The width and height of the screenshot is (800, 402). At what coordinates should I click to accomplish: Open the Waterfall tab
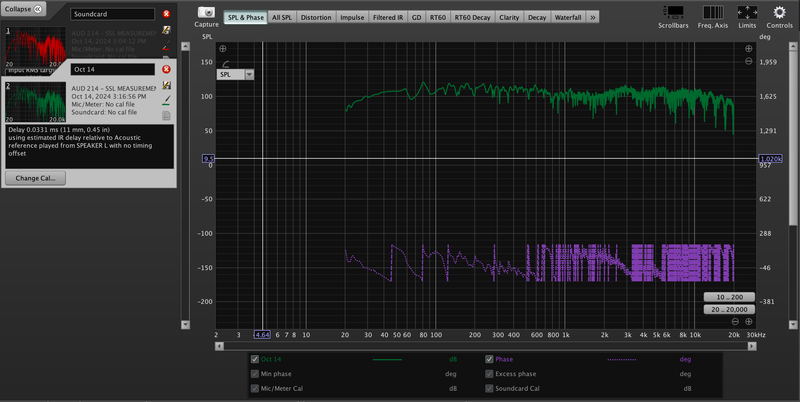(x=568, y=17)
